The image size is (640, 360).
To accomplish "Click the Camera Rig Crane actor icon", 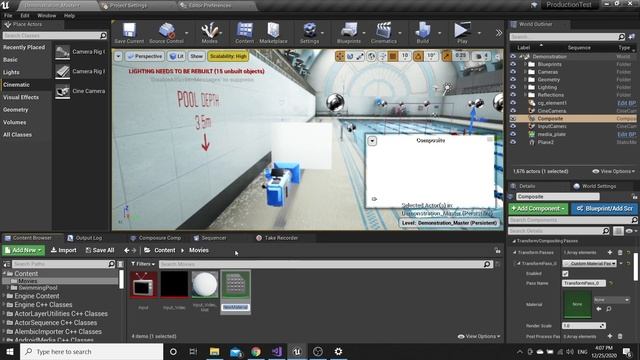I will (x=62, y=52).
